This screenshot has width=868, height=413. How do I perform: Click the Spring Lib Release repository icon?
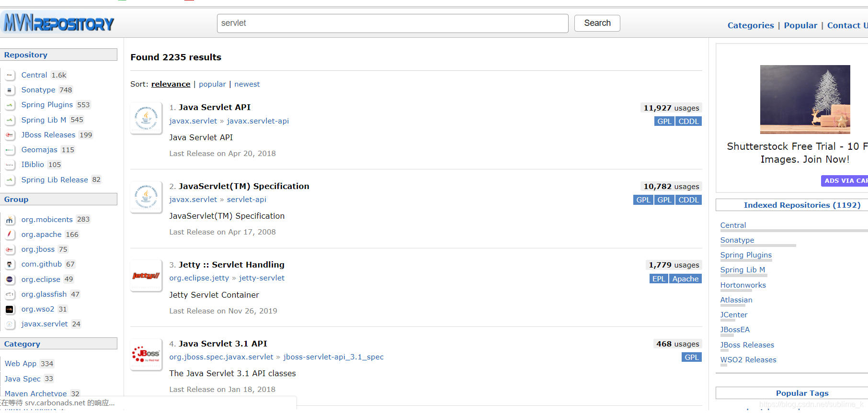pos(10,180)
